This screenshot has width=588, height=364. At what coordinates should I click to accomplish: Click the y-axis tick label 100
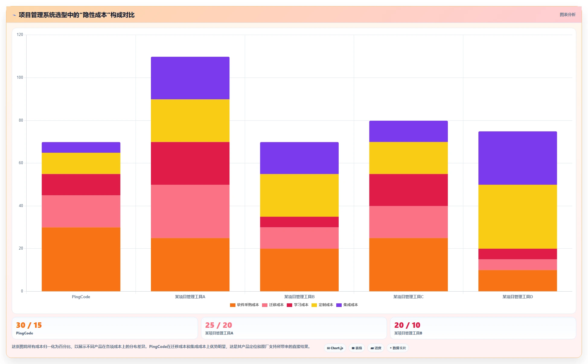pyautogui.click(x=20, y=78)
